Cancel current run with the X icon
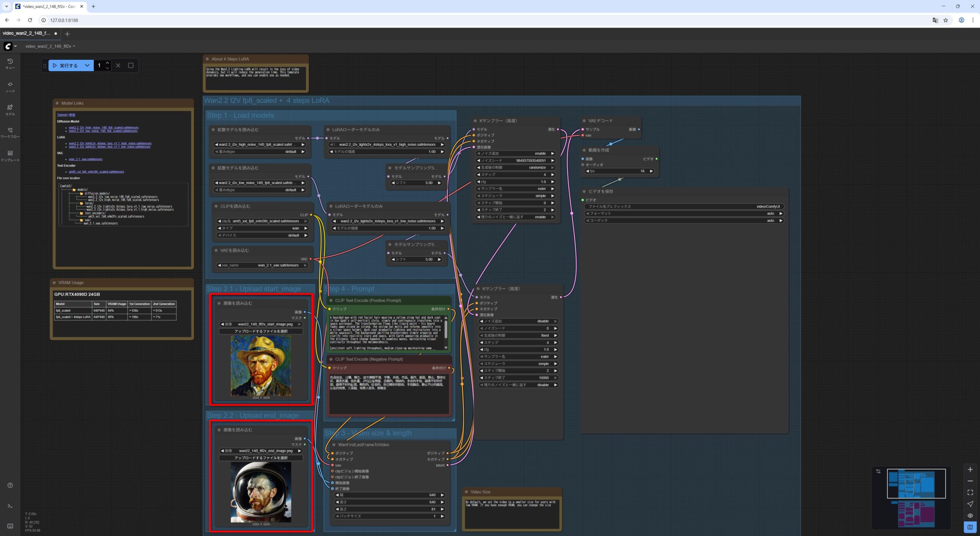 point(118,65)
